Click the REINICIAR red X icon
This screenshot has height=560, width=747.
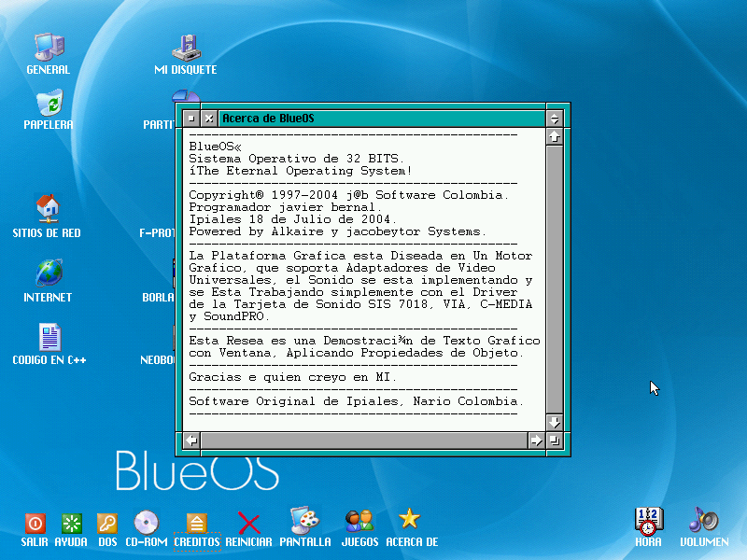[x=248, y=524]
